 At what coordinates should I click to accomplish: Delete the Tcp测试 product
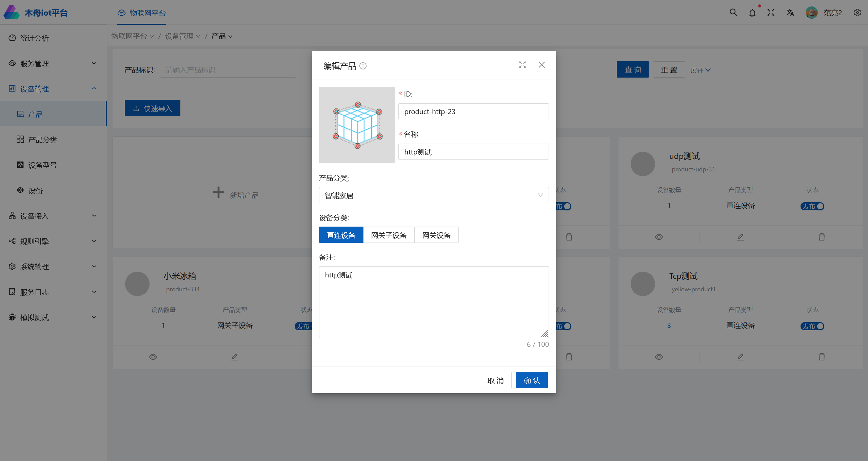pyautogui.click(x=822, y=357)
